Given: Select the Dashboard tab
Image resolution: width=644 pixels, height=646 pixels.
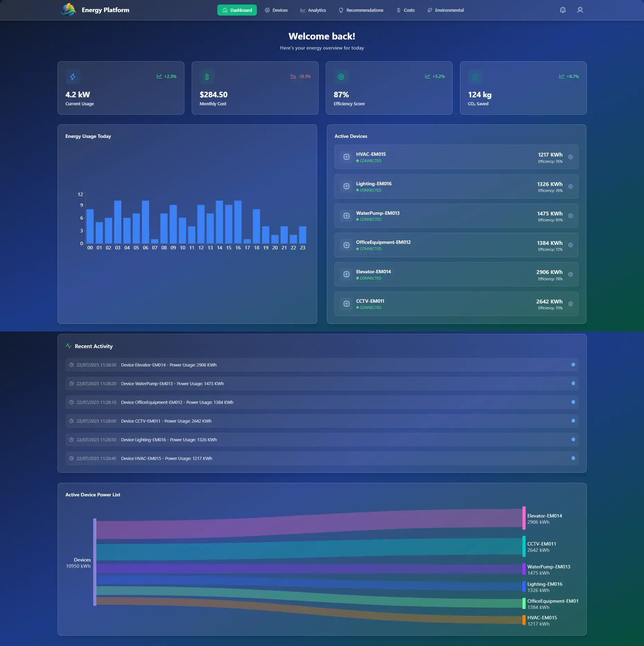Looking at the screenshot, I should click(x=237, y=10).
